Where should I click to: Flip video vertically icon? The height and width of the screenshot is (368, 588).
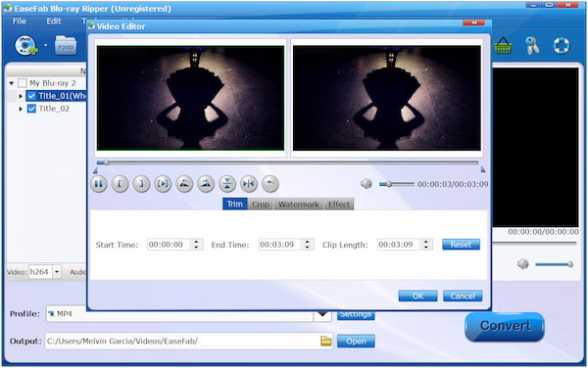coord(227,184)
